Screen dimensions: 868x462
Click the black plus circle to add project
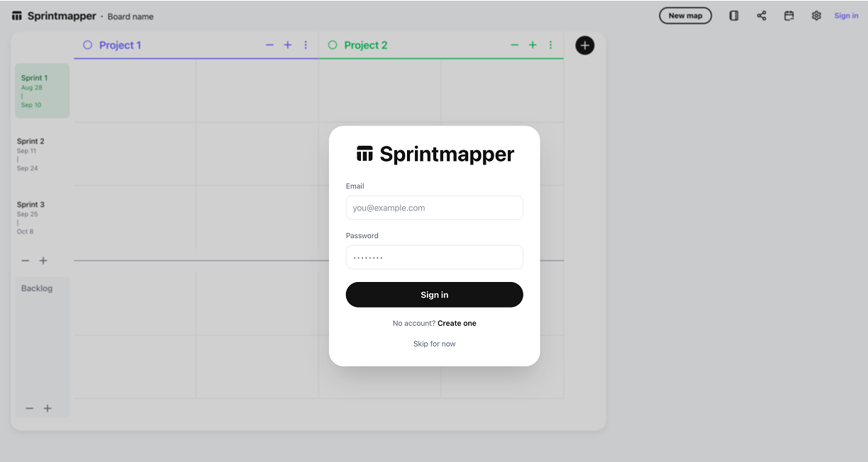585,45
